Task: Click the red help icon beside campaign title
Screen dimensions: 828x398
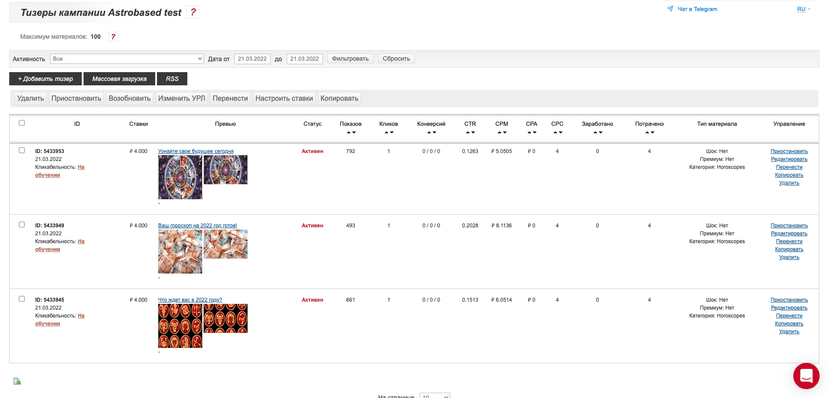Action: [193, 13]
